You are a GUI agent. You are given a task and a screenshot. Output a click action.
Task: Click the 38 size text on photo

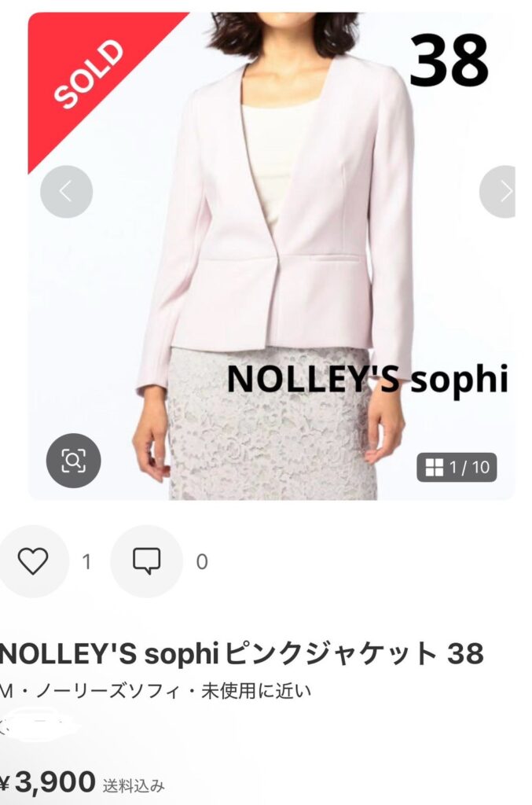click(449, 60)
